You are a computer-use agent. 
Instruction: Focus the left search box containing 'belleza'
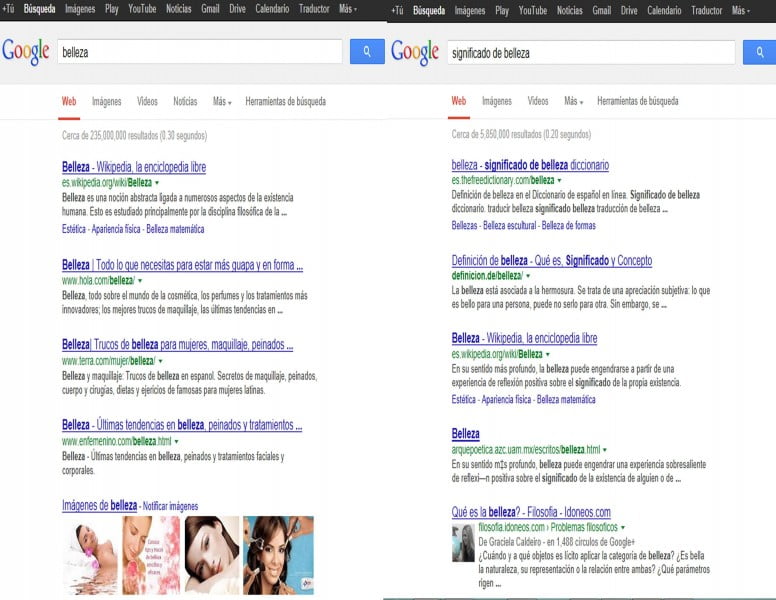pyautogui.click(x=199, y=52)
